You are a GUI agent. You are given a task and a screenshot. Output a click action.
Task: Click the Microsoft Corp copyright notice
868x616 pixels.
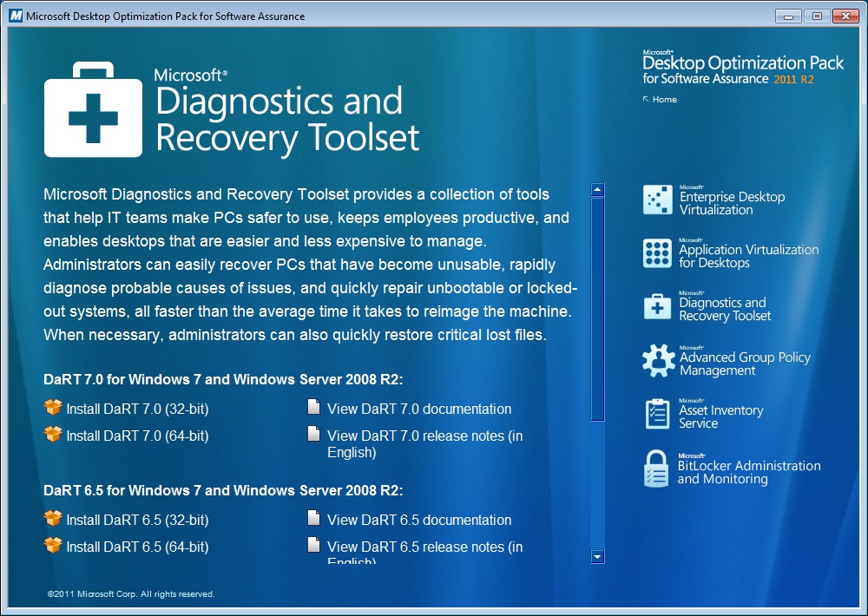tap(131, 593)
